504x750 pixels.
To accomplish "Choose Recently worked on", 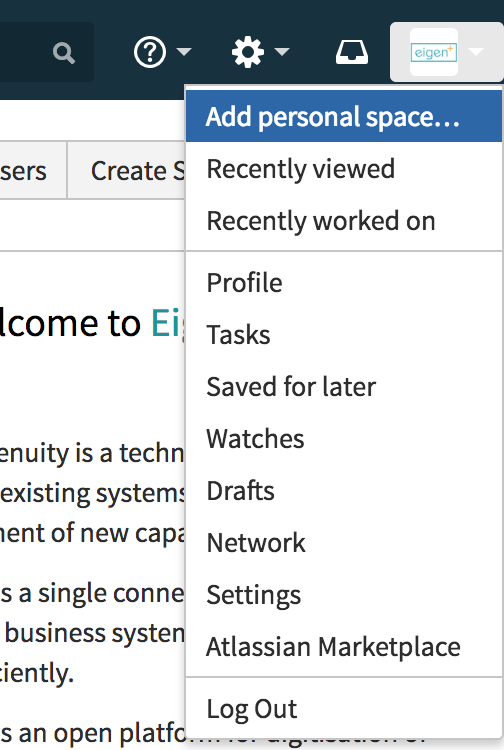I will pyautogui.click(x=344, y=221).
